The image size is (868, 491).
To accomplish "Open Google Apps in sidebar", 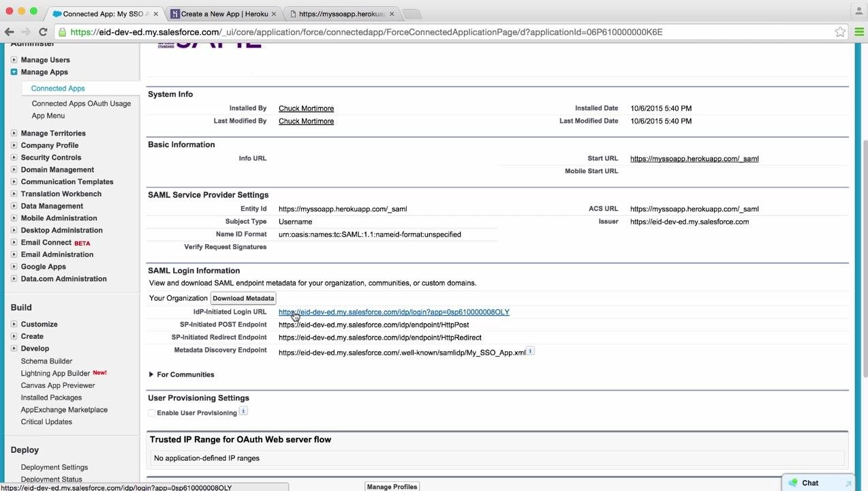I will 44,267.
